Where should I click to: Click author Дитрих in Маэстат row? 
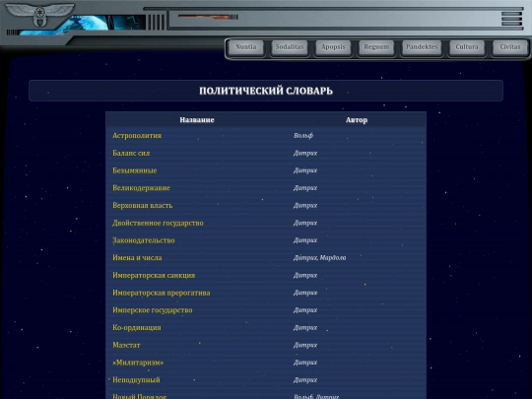point(305,345)
